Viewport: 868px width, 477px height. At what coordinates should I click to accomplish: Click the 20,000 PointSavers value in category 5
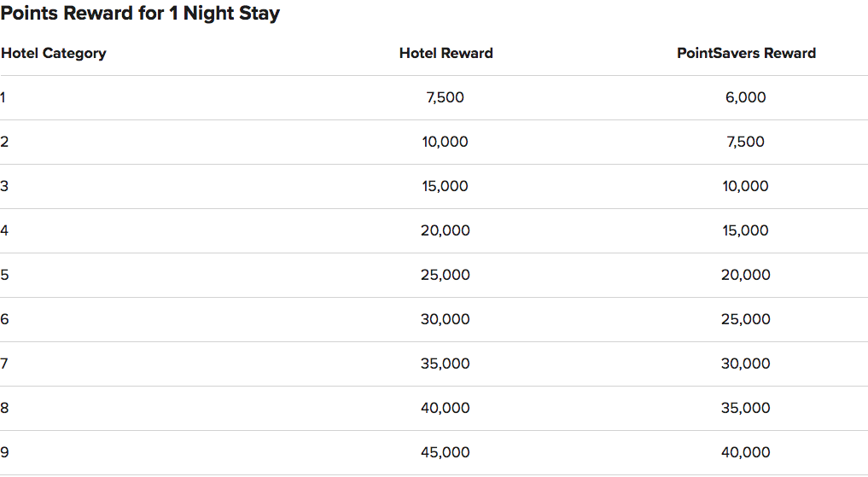746,275
